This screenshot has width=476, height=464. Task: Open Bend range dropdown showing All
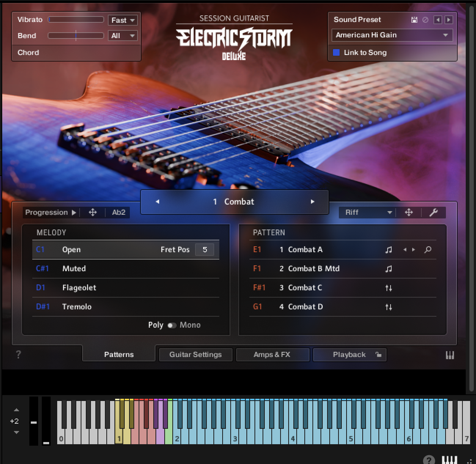coord(122,36)
